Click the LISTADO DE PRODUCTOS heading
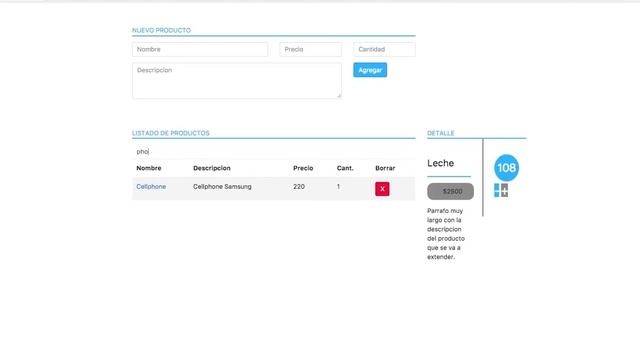The image size is (640, 360). pos(171,133)
